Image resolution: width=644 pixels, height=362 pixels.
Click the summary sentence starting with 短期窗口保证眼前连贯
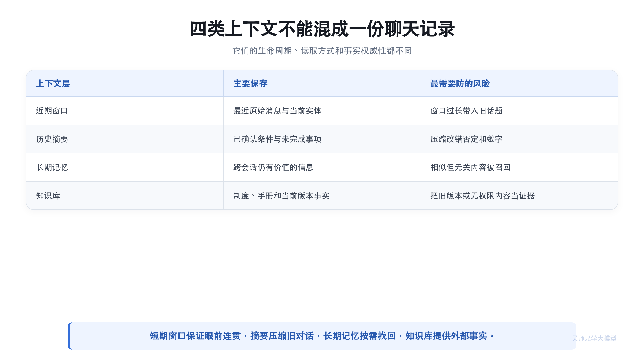(322, 336)
